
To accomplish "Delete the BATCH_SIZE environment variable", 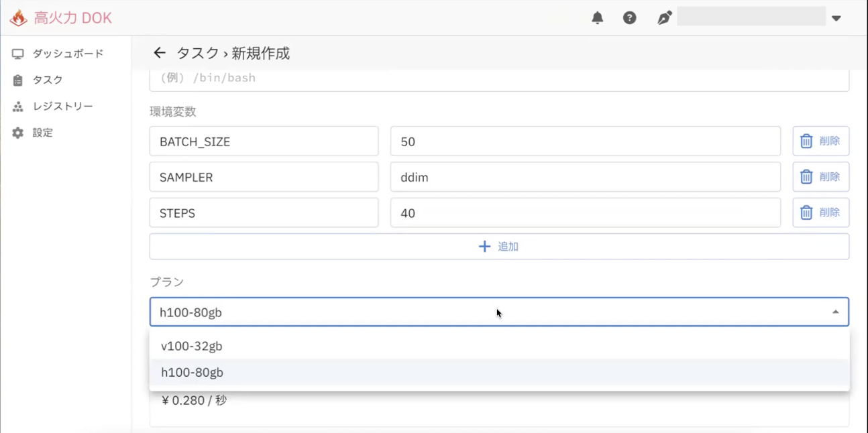I will pyautogui.click(x=820, y=141).
